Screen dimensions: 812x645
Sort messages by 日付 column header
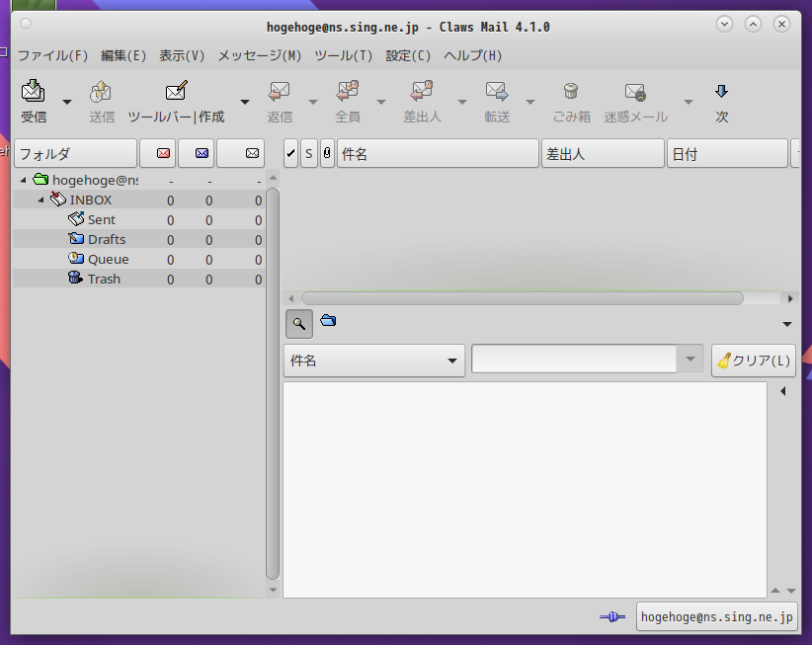[727, 153]
